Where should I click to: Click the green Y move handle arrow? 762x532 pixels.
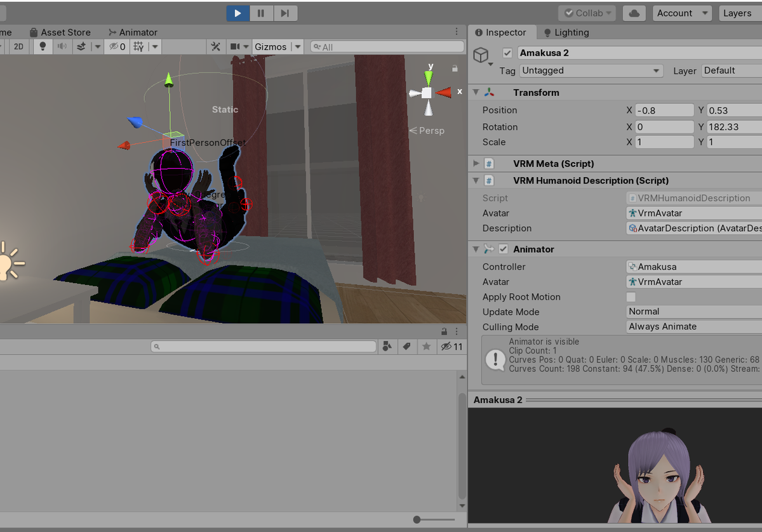pyautogui.click(x=169, y=79)
